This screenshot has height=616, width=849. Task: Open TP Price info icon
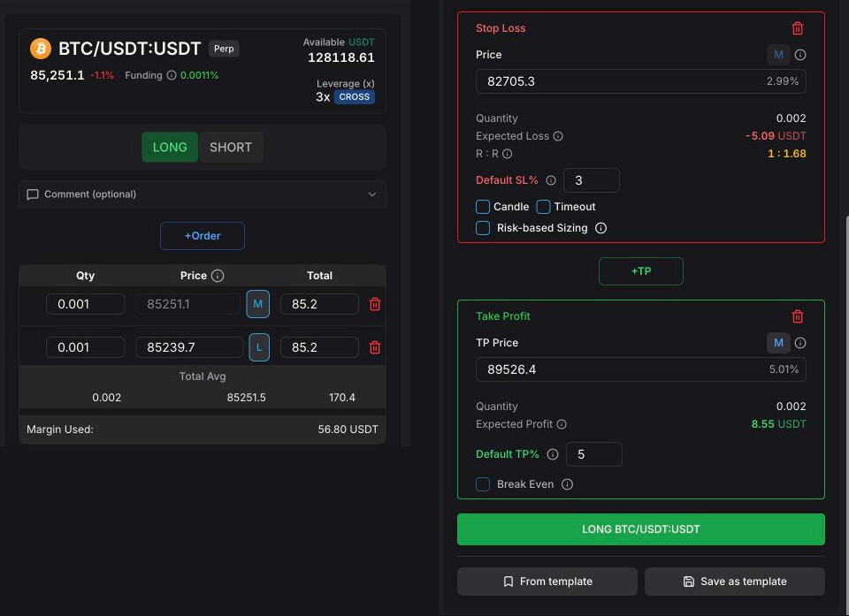(800, 343)
